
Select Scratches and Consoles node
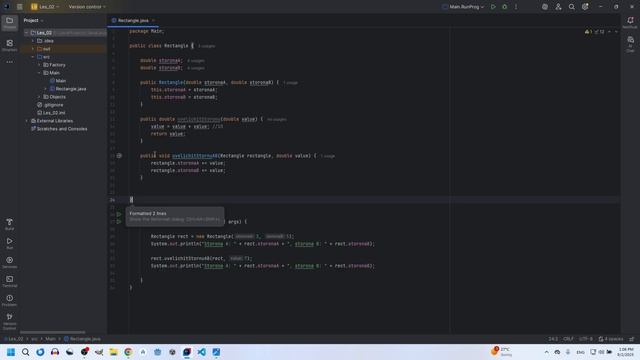pos(59,129)
